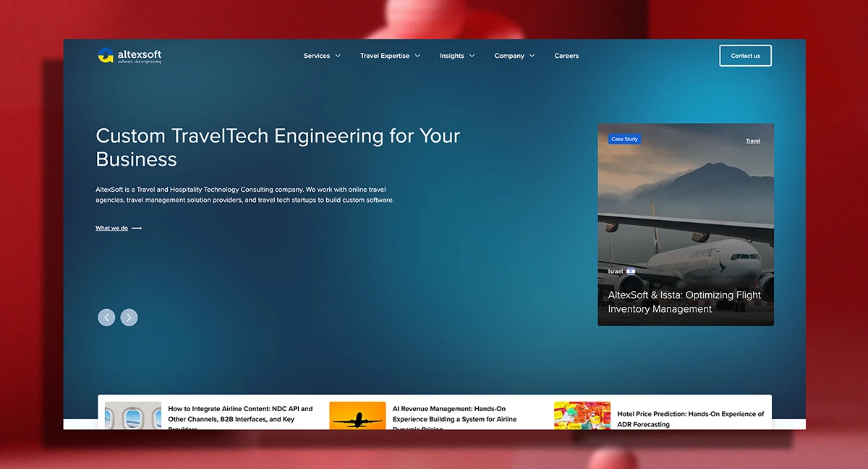Image resolution: width=868 pixels, height=469 pixels.
Task: Open the Travel tag link
Action: pyautogui.click(x=753, y=140)
